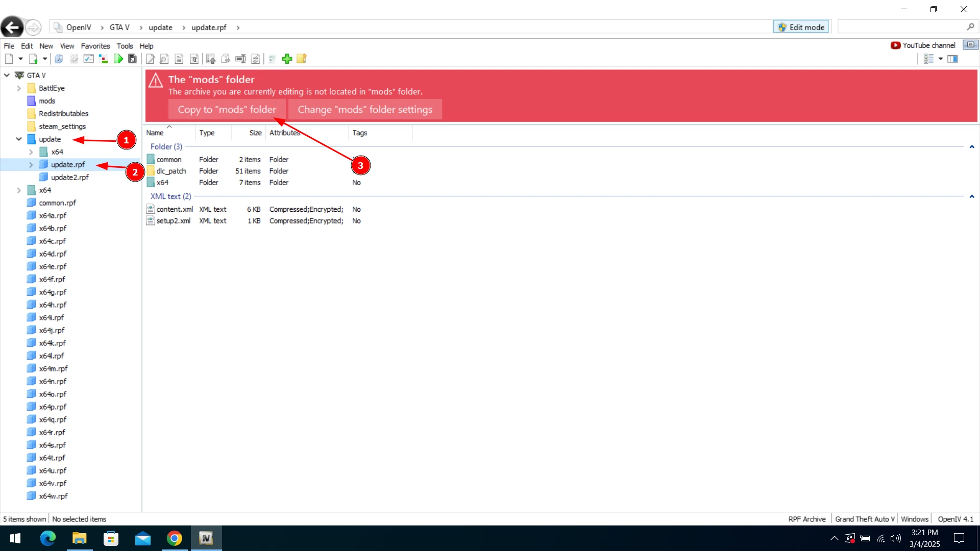Sort by the Size column header

(x=249, y=133)
